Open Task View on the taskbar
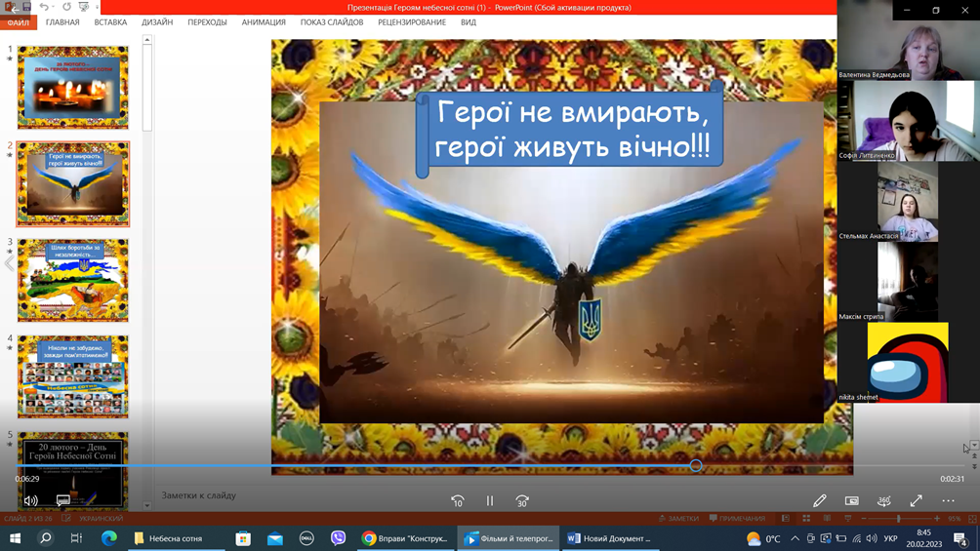 click(x=76, y=538)
